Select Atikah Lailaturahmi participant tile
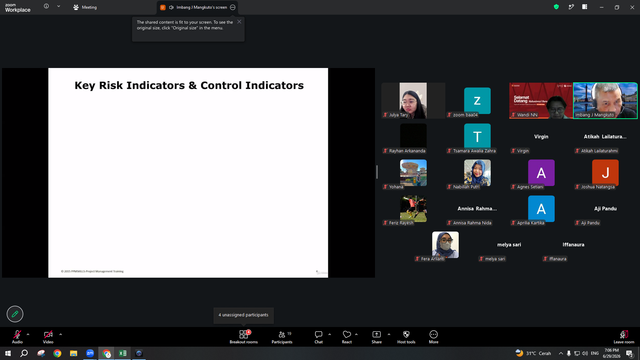The height and width of the screenshot is (360, 640). click(x=605, y=137)
